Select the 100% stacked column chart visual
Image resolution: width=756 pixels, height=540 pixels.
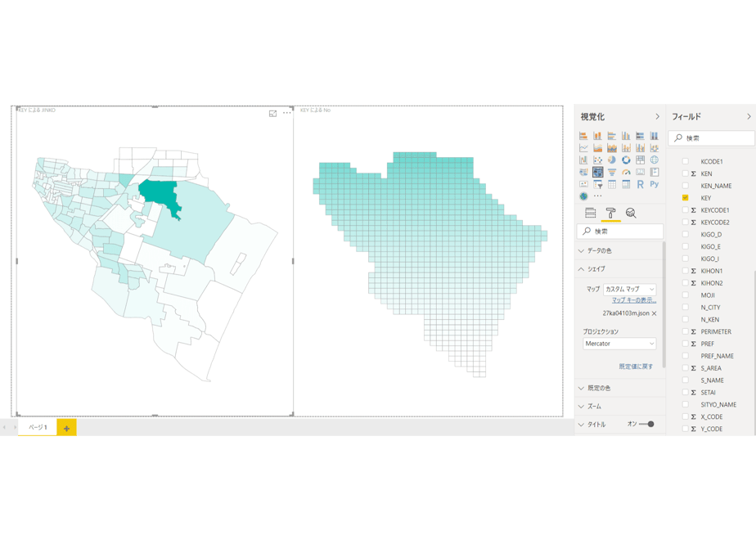pyautogui.click(x=655, y=136)
